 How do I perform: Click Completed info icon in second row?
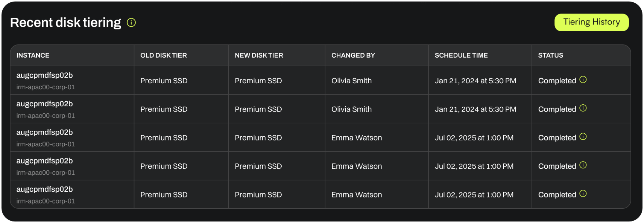pos(583,108)
